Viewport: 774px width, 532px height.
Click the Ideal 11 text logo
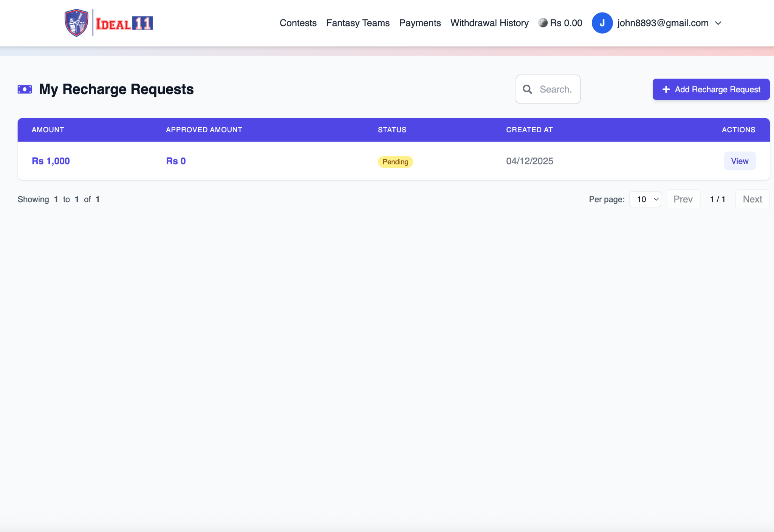point(124,23)
